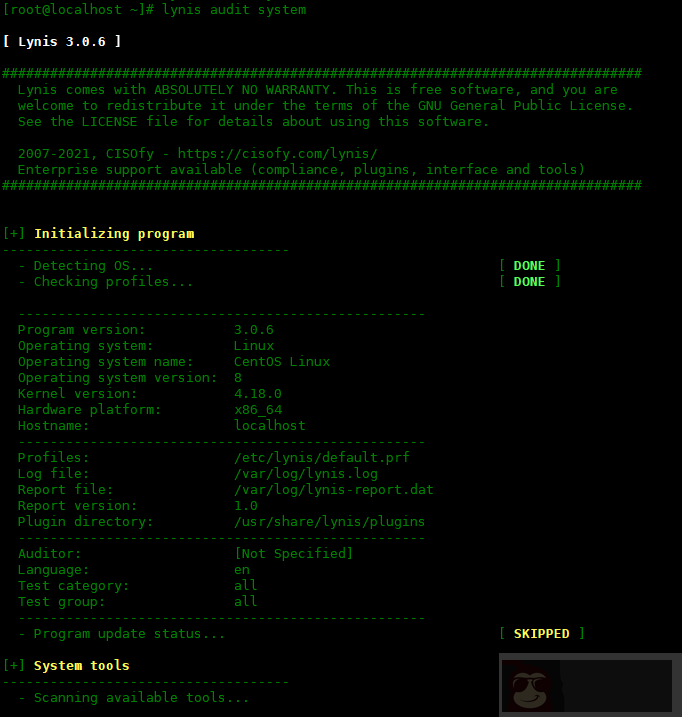This screenshot has height=717, width=682.
Task: Click the '[root@localhost ~]#' shell prompt
Action: click(79, 10)
